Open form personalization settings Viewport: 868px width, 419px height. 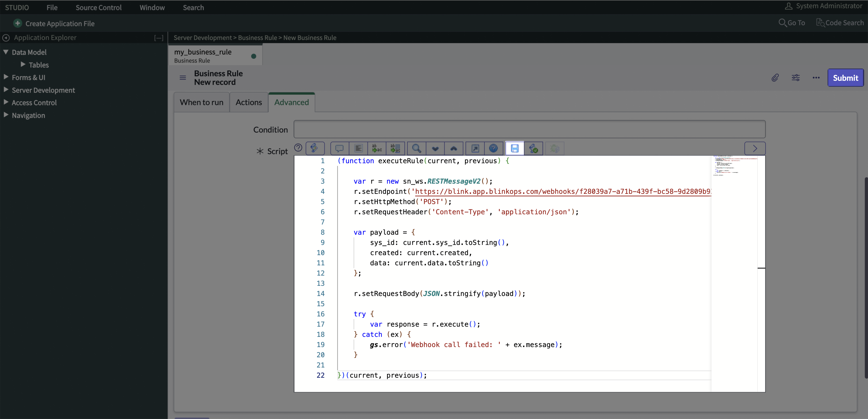[796, 77]
